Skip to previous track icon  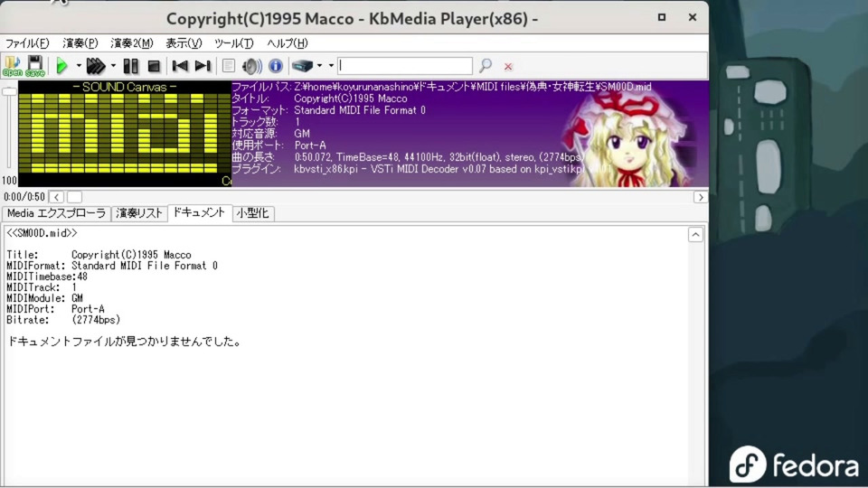pyautogui.click(x=180, y=66)
